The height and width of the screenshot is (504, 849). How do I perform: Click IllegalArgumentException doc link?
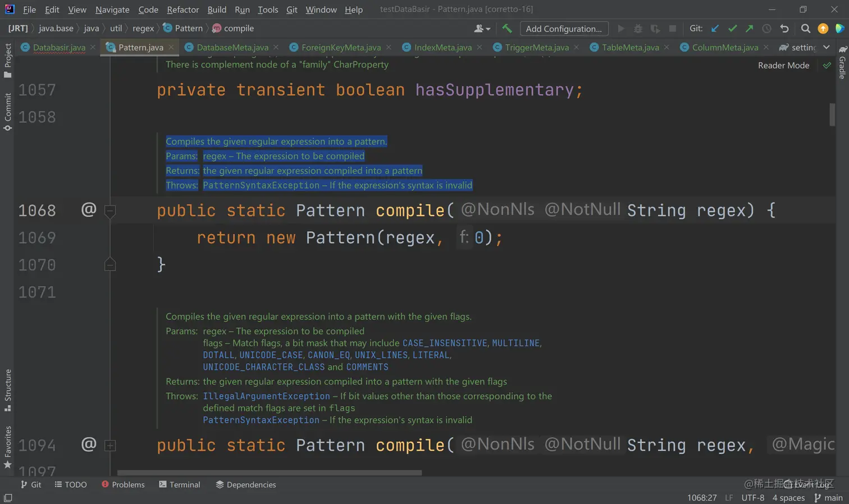266,396
